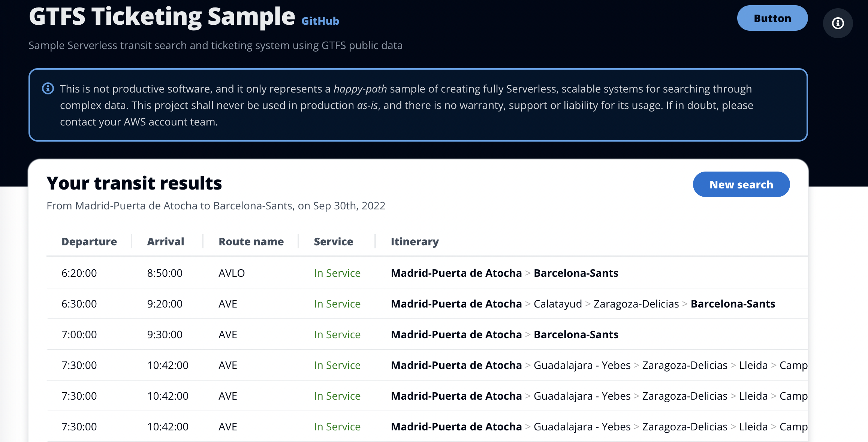The width and height of the screenshot is (868, 442).
Task: Click AVE route departing at 6:30:00
Action: click(x=228, y=304)
